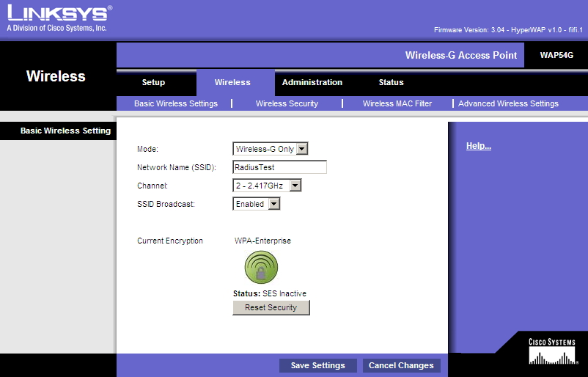Open the SSID Broadcast dropdown
Image resolution: width=588 pixels, height=377 pixels.
[x=257, y=204]
